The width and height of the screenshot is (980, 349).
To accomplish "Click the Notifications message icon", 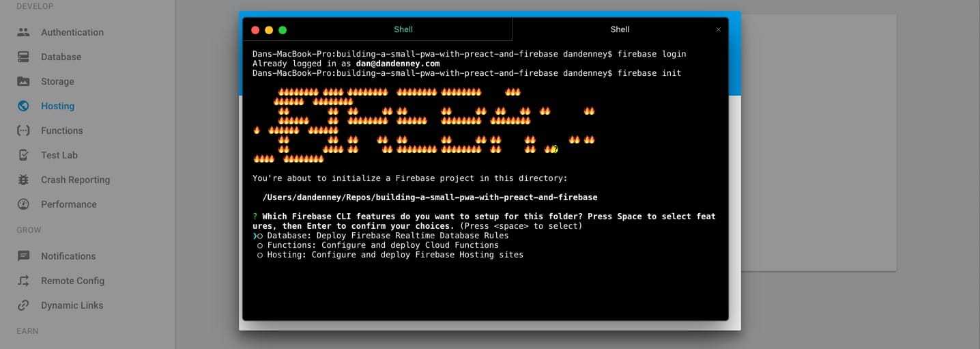I will pos(23,256).
